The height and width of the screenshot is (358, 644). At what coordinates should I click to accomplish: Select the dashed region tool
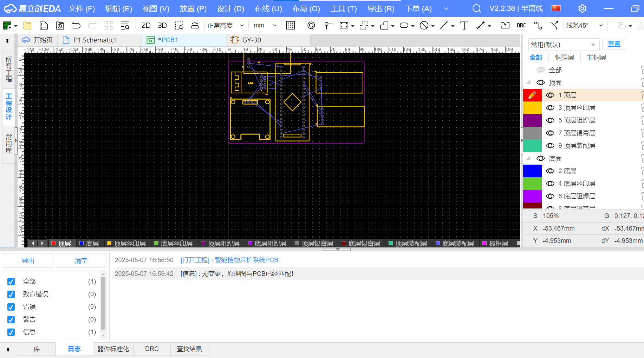pyautogui.click(x=364, y=25)
